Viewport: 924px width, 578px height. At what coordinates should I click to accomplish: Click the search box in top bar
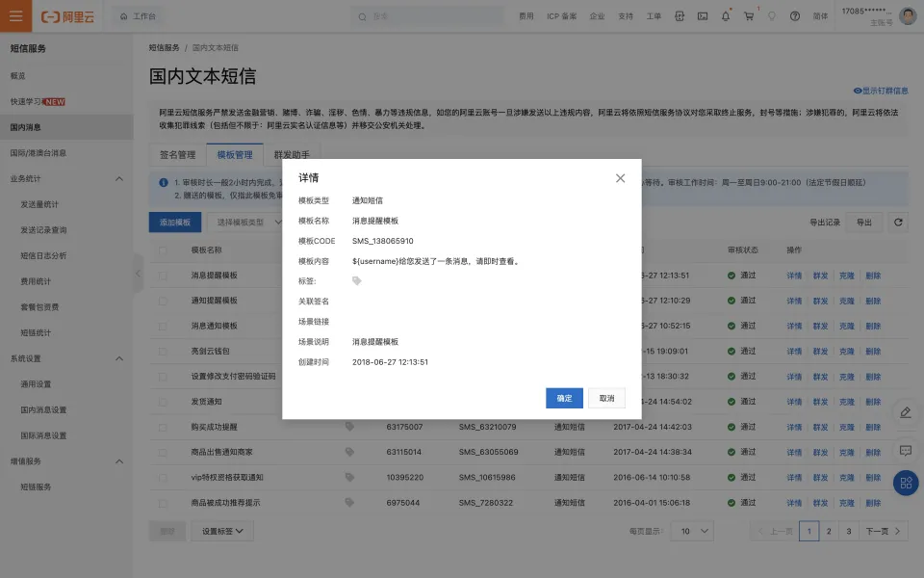pyautogui.click(x=427, y=16)
